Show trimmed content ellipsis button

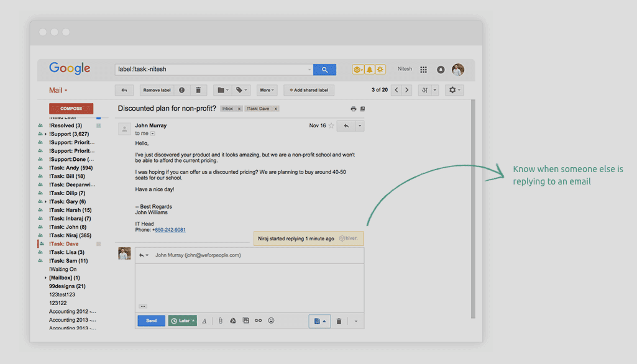point(142,307)
